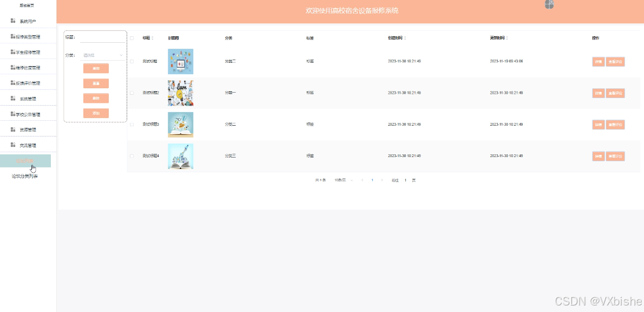This screenshot has height=312, width=644.
Task: Click the apps grid icon in the header
Action: point(549,5)
